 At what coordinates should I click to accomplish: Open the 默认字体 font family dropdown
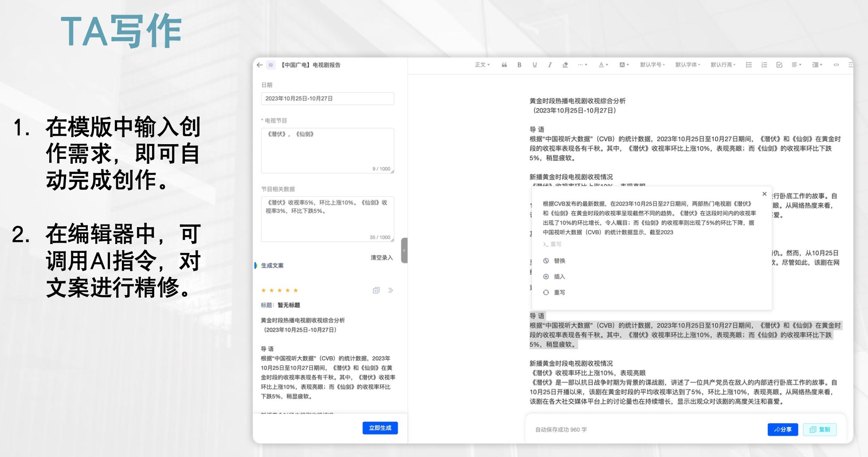click(x=688, y=65)
